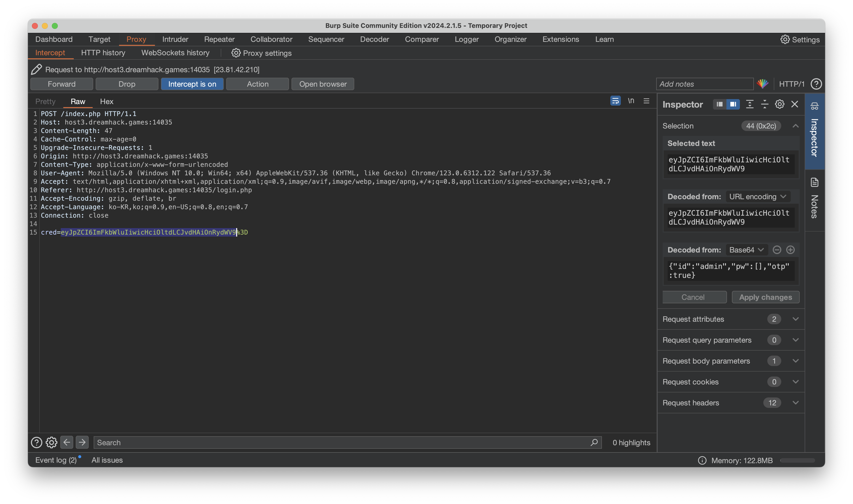Switch Inspector to left-side layout toggle
The image size is (853, 504).
point(719,104)
